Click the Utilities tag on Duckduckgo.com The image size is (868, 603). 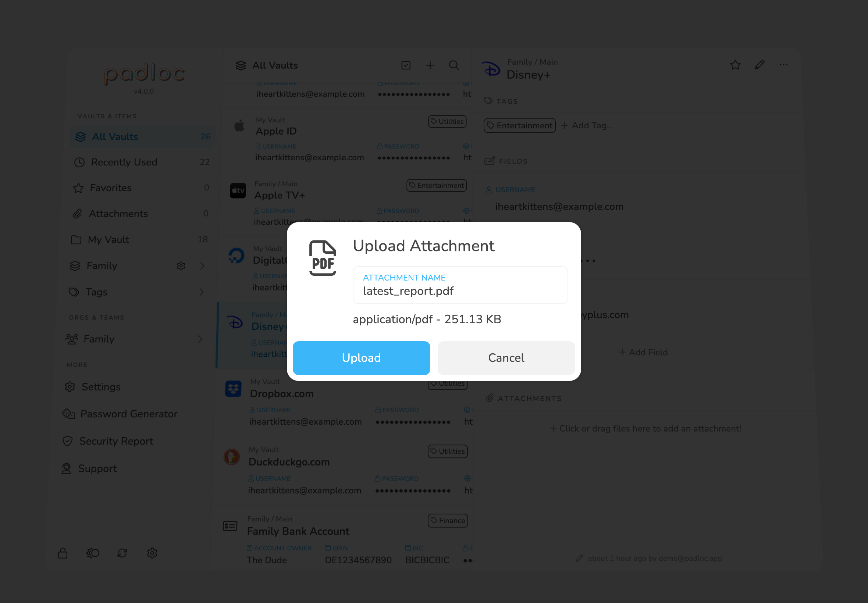tap(447, 452)
